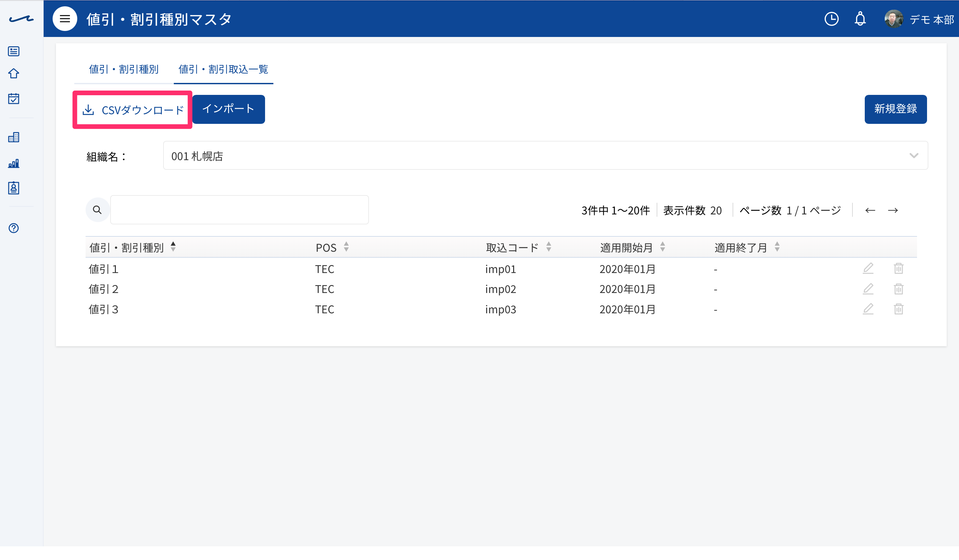
Task: Click the user avatar photo
Action: point(893,19)
